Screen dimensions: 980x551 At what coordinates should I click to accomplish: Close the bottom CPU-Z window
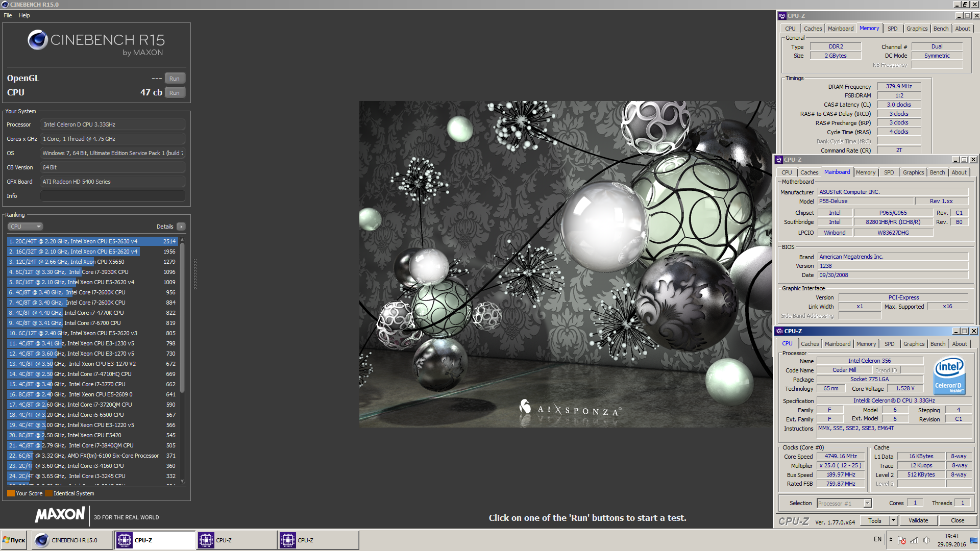(973, 331)
